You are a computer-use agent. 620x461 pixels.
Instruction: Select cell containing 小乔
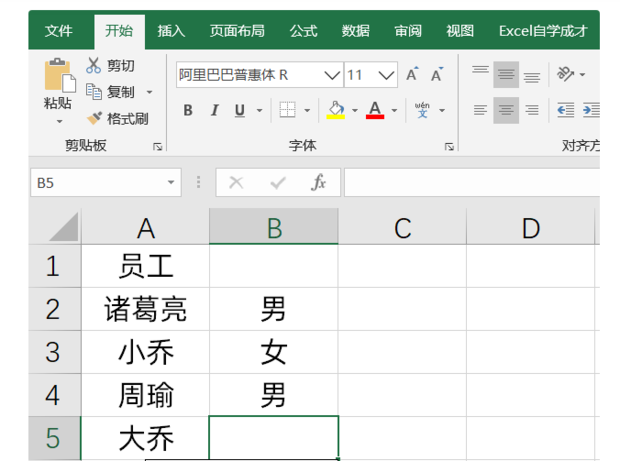pyautogui.click(x=146, y=352)
